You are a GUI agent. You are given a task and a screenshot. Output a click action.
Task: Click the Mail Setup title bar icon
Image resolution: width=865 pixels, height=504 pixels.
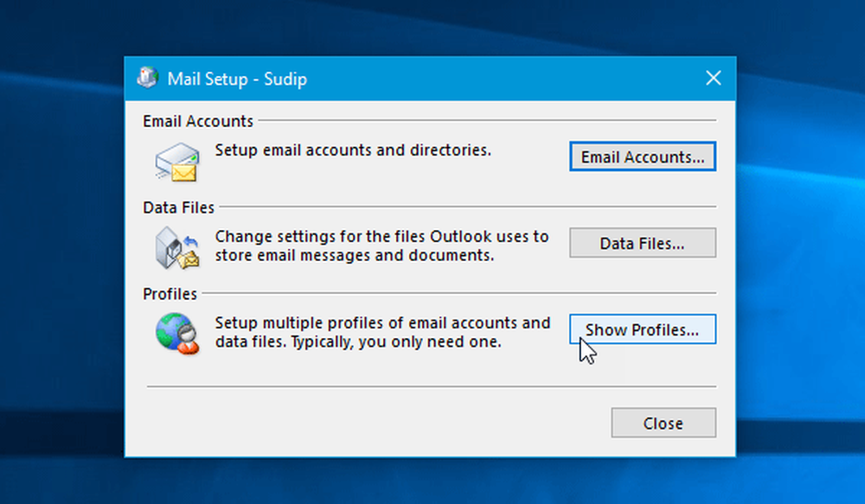(146, 79)
